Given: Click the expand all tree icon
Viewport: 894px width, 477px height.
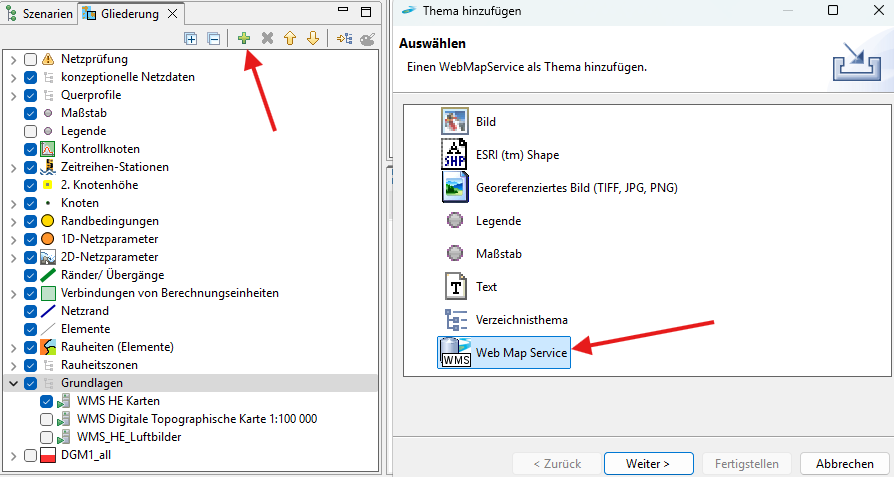Looking at the screenshot, I should click(x=191, y=39).
